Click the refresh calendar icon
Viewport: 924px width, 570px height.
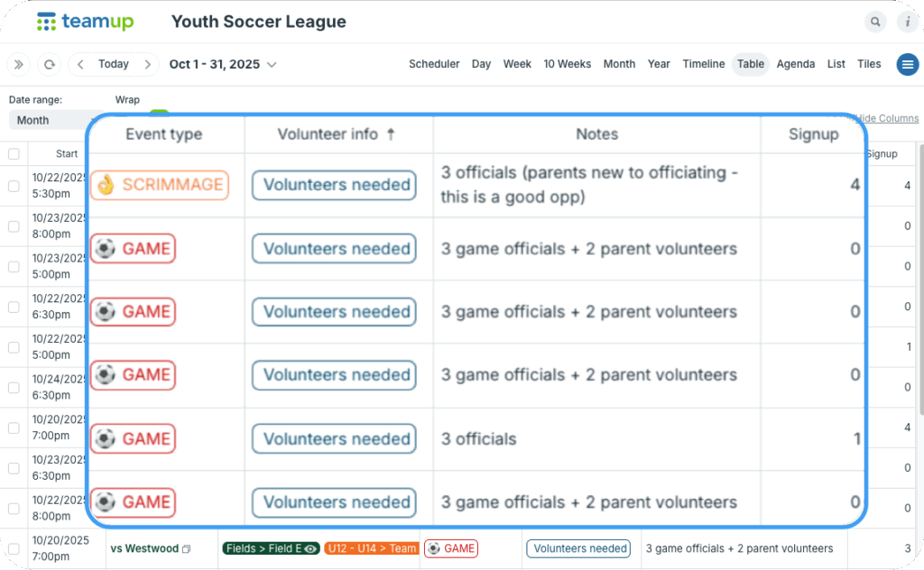[x=49, y=64]
